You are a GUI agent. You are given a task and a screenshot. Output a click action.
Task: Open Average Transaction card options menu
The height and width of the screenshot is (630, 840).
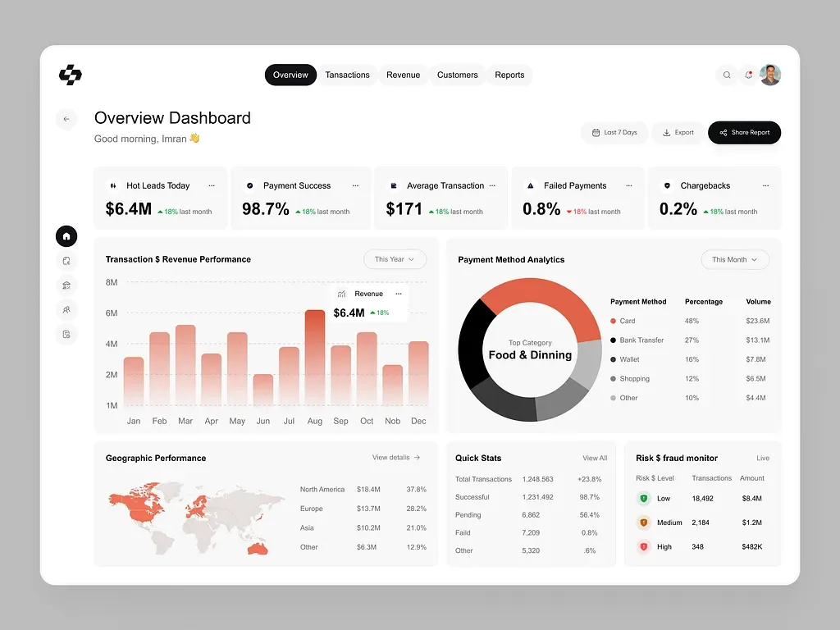coord(492,185)
